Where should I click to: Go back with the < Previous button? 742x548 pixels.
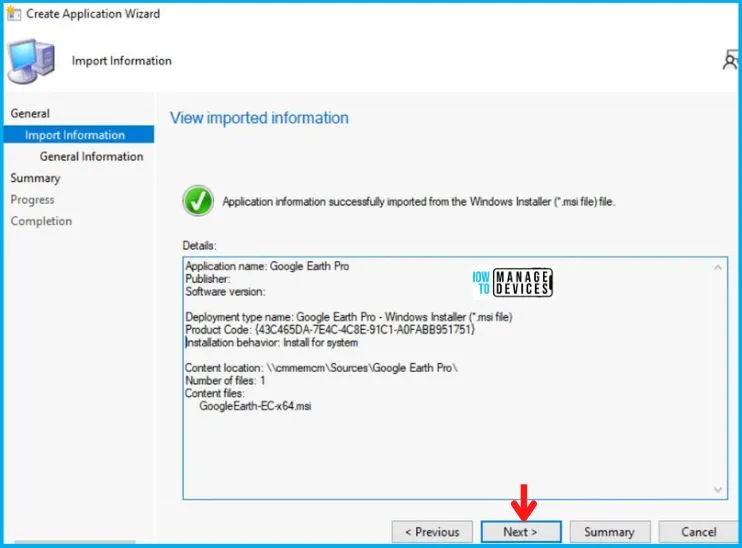click(x=432, y=532)
